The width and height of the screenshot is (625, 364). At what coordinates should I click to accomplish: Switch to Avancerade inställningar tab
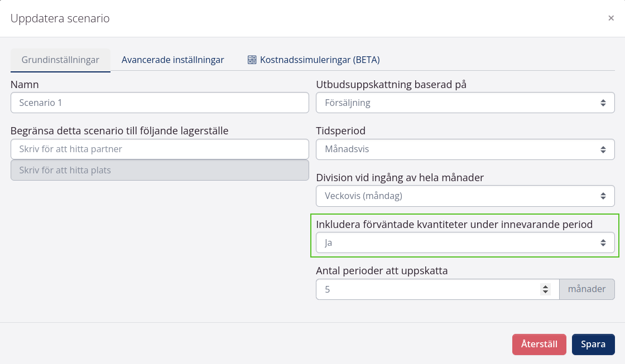click(171, 59)
